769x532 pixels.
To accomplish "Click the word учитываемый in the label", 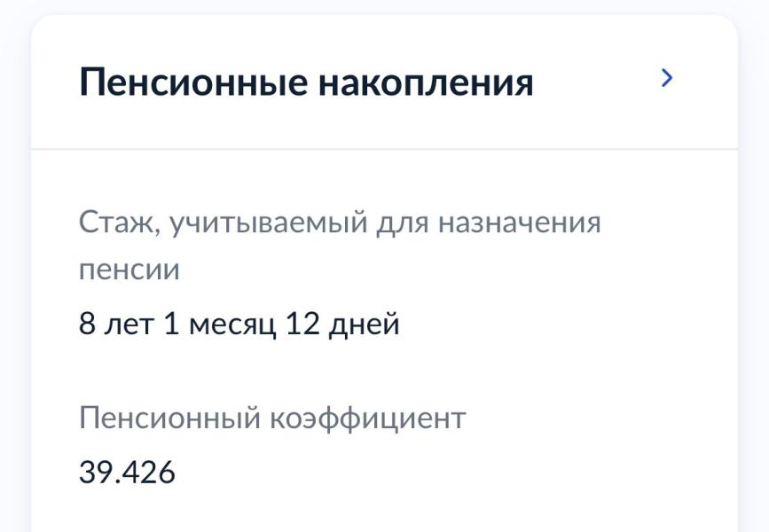I will [x=267, y=222].
